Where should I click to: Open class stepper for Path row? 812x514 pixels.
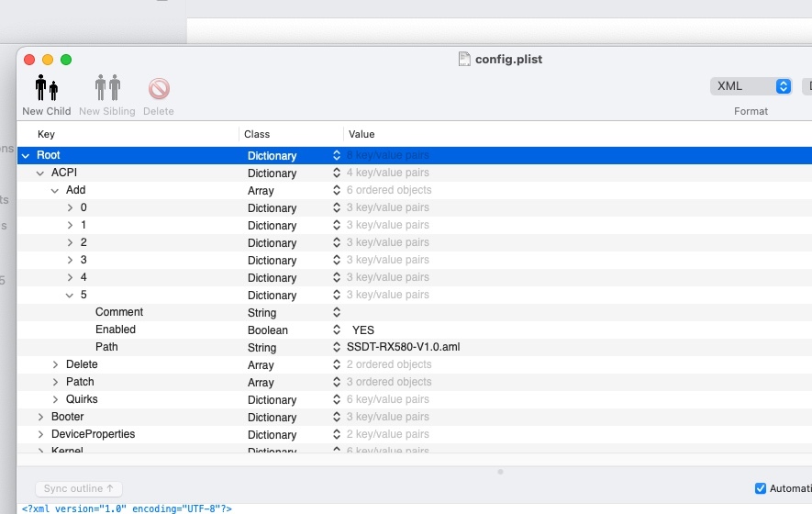pyautogui.click(x=337, y=347)
